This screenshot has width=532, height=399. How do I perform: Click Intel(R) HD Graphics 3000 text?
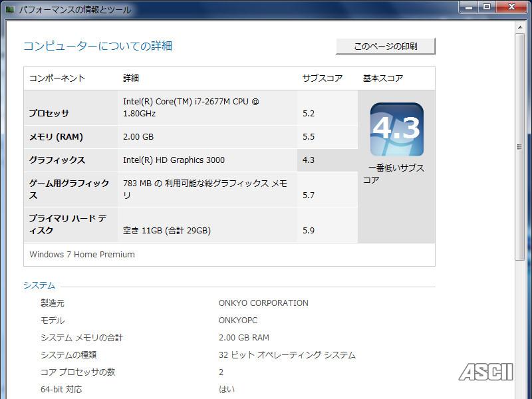[x=174, y=160]
